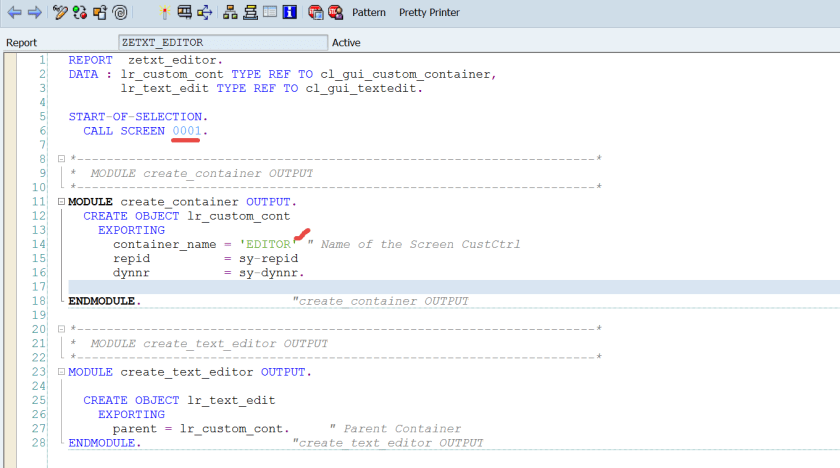This screenshot has width=840, height=468.
Task: Click ENDMODULE on line 18
Action: 104,301
